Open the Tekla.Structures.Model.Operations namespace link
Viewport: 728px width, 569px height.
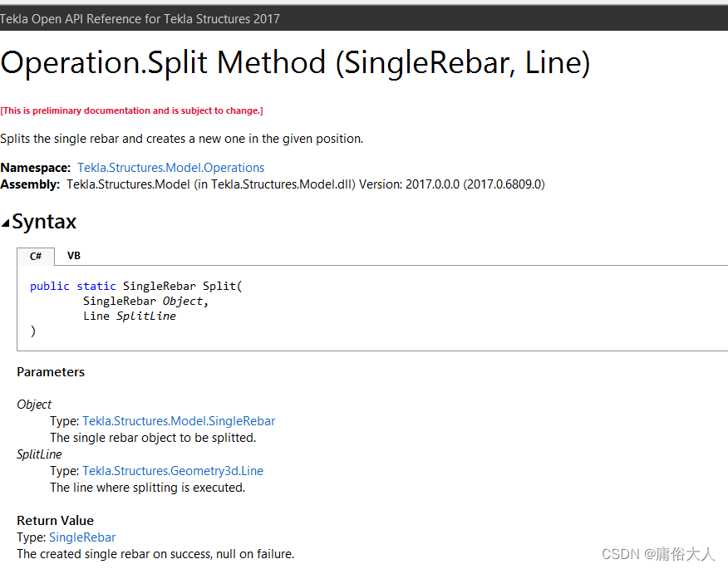point(170,167)
